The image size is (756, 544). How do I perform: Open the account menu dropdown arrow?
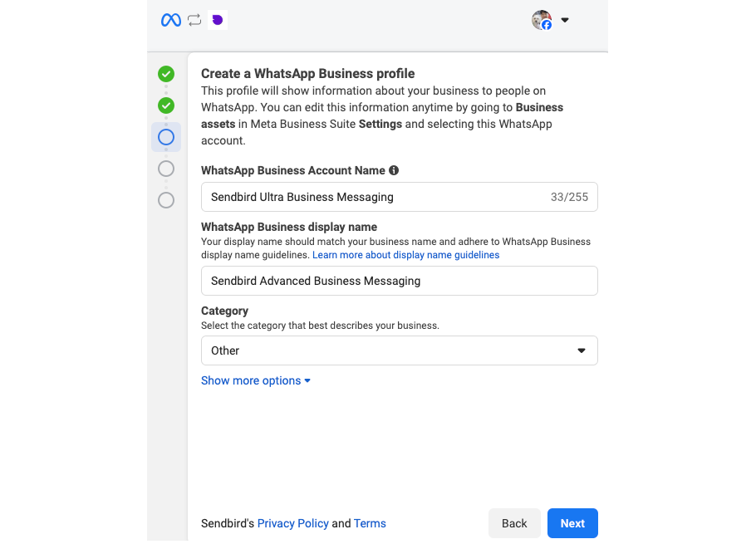pyautogui.click(x=565, y=19)
